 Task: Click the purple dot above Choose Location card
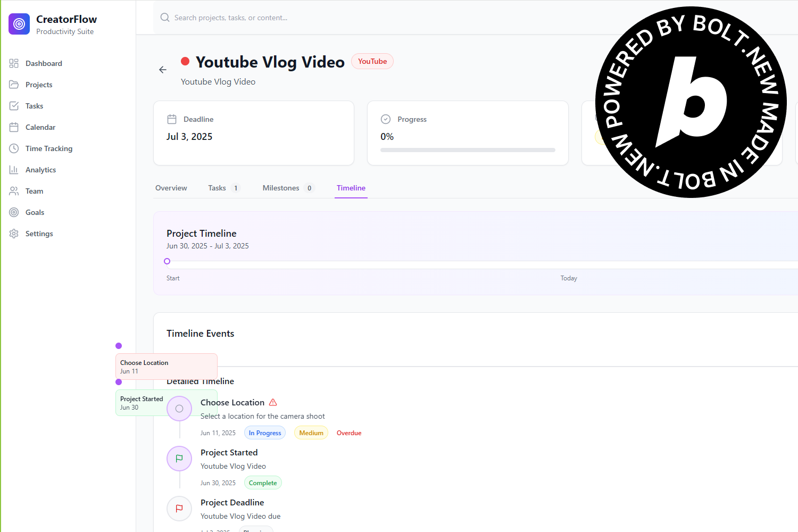coord(119,346)
